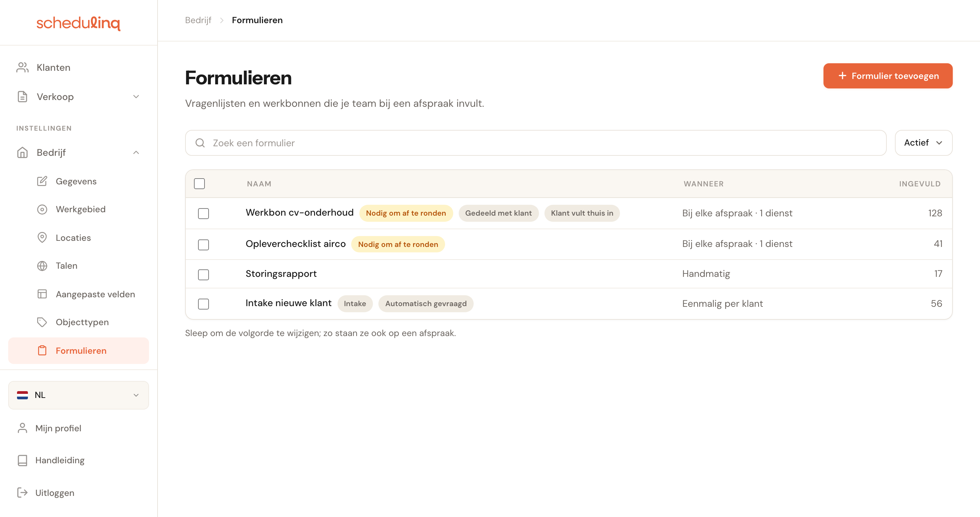Click the Objecttypen tag icon

pyautogui.click(x=42, y=322)
